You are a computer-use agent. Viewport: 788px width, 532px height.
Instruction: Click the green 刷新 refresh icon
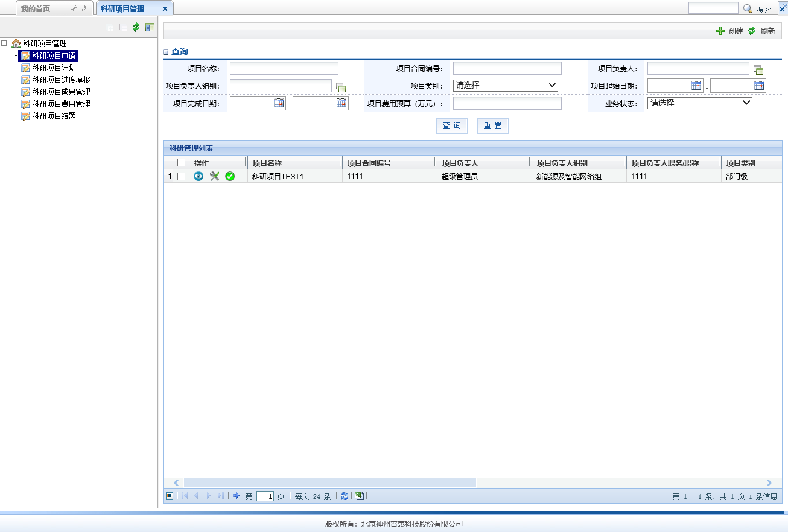point(751,31)
